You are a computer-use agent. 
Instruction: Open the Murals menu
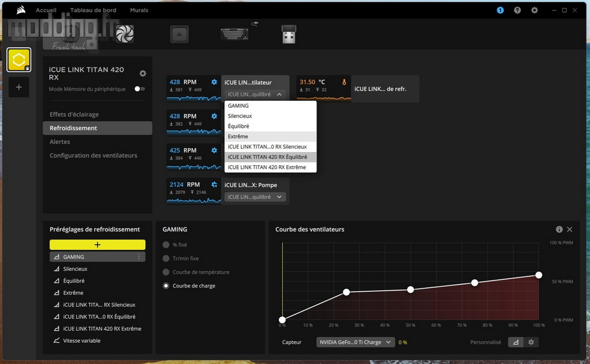tap(139, 10)
